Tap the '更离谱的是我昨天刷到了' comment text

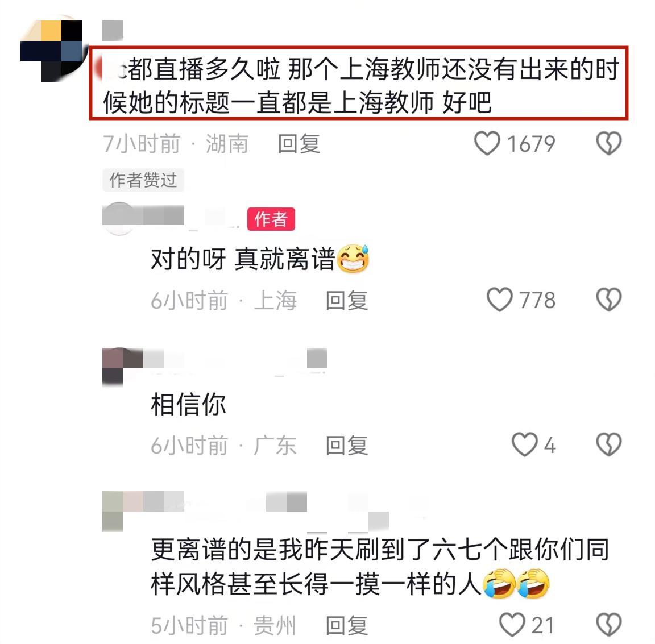[380, 566]
